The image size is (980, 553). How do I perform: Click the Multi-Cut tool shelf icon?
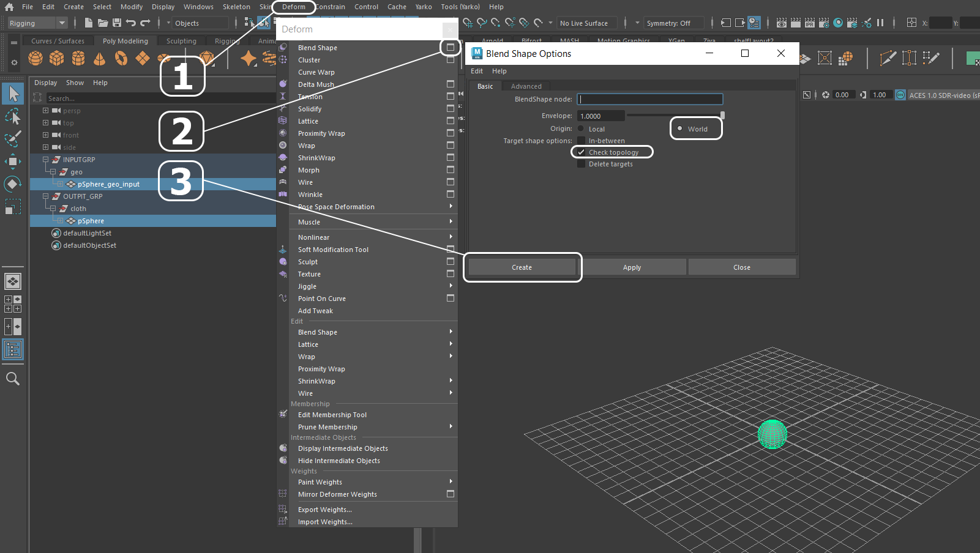pos(887,58)
